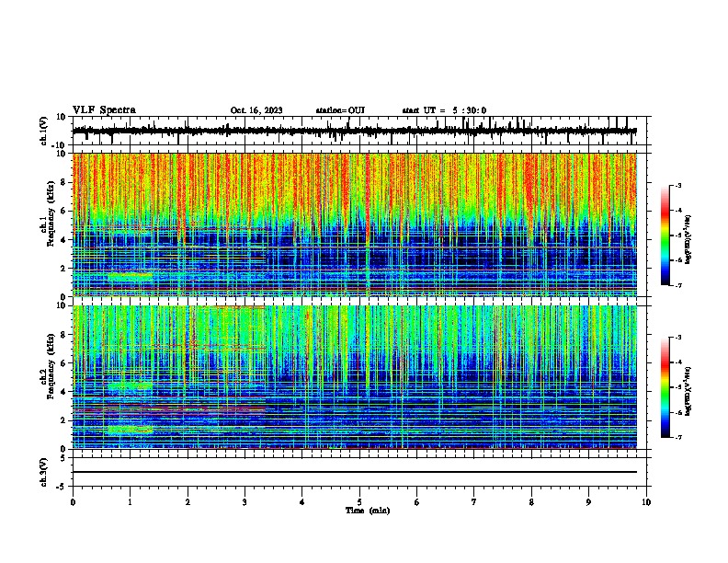Viewport: 728px width, 563px height.
Task: Click the flat ch.3 voltage line
Action: (354, 472)
